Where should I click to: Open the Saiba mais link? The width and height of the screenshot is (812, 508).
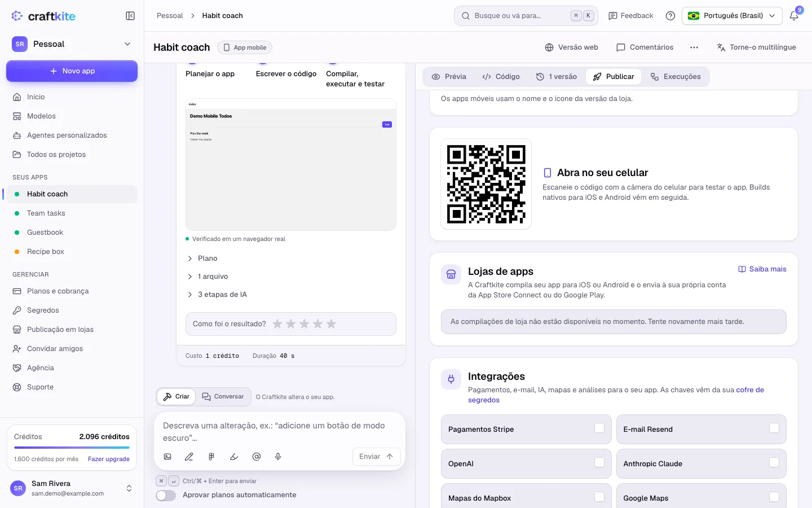[x=762, y=269]
